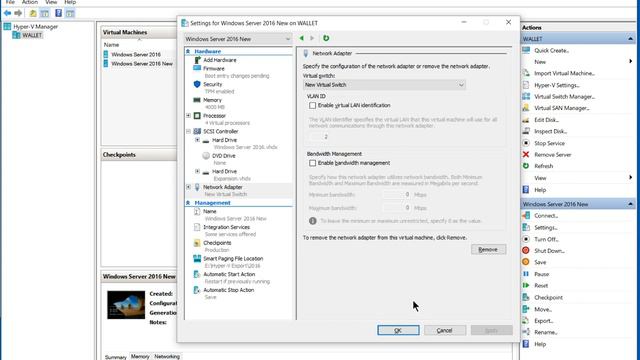The height and width of the screenshot is (360, 640).
Task: Switch to the Networking tab
Action: (167, 356)
